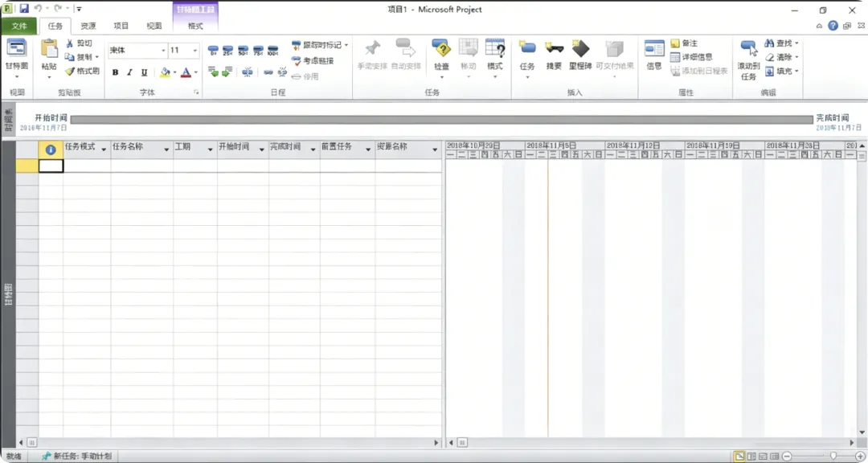
Task: Open the 检查 (Inspect) task button
Action: (441, 58)
